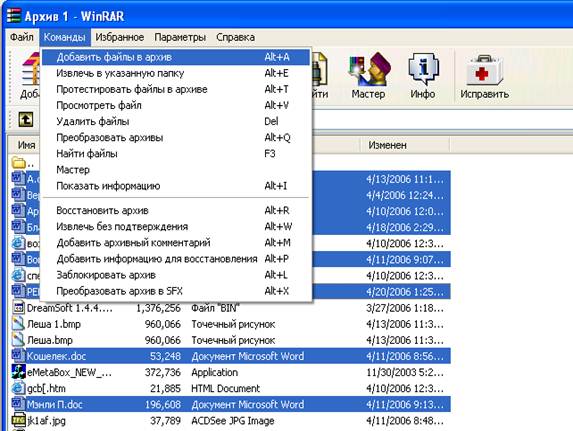Image resolution: width=573 pixels, height=431 pixels.
Task: Choose Удалить файлы menu entry
Action: 176,121
